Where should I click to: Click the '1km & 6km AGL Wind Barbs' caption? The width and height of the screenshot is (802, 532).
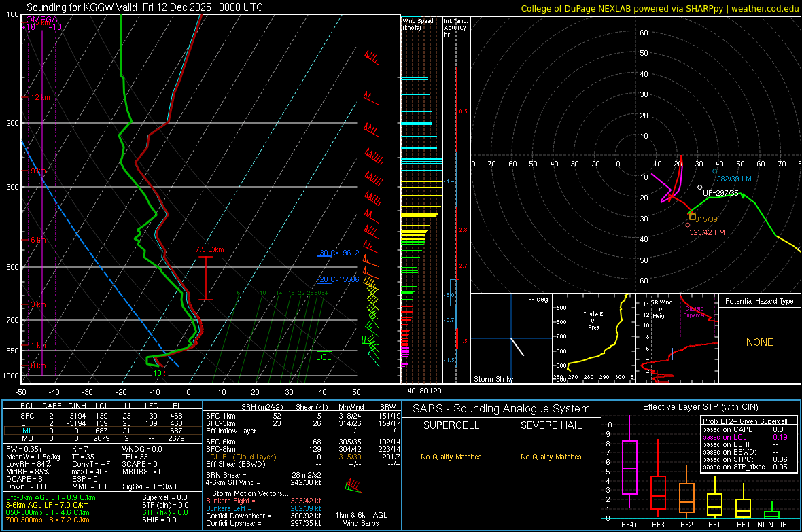pos(361,519)
